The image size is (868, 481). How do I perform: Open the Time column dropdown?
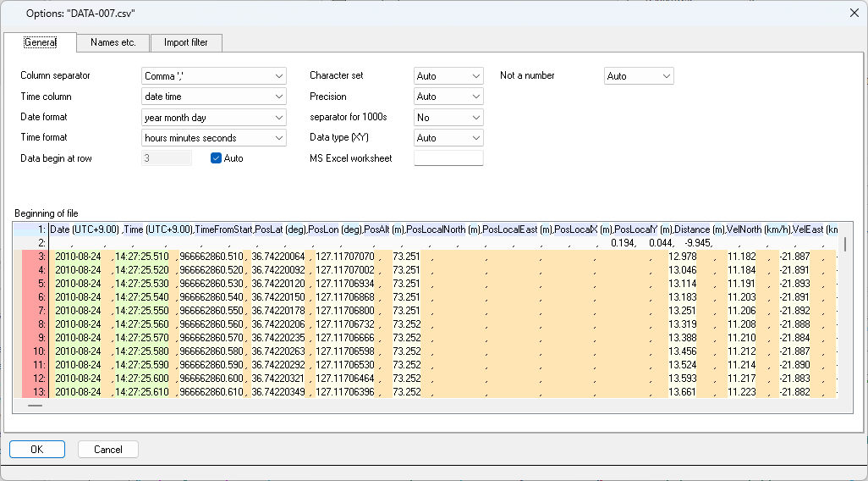pyautogui.click(x=214, y=97)
